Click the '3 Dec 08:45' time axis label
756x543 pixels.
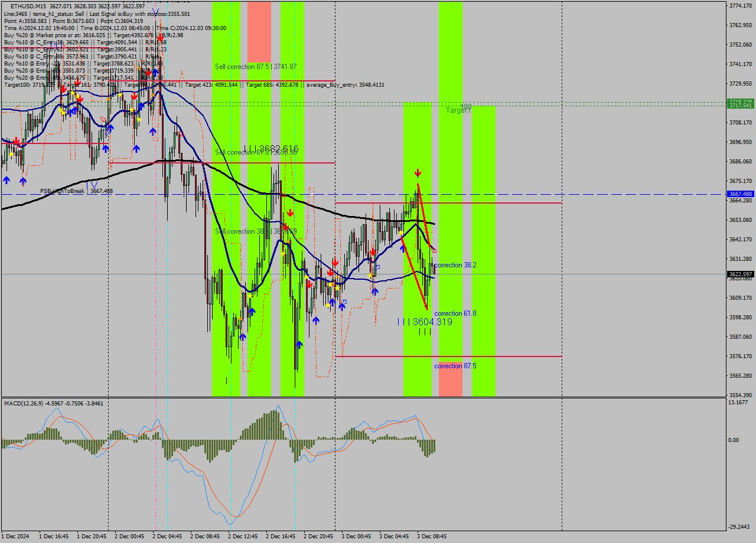coord(432,537)
